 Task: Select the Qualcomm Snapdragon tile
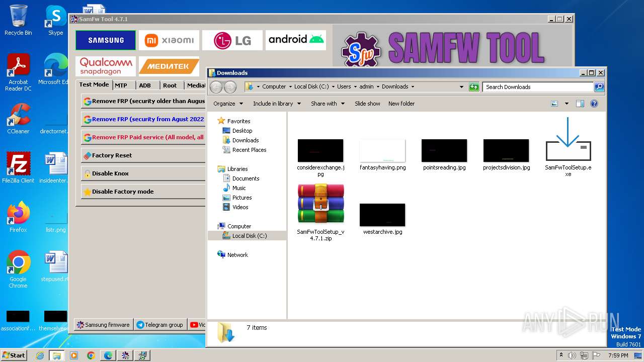coord(106,66)
